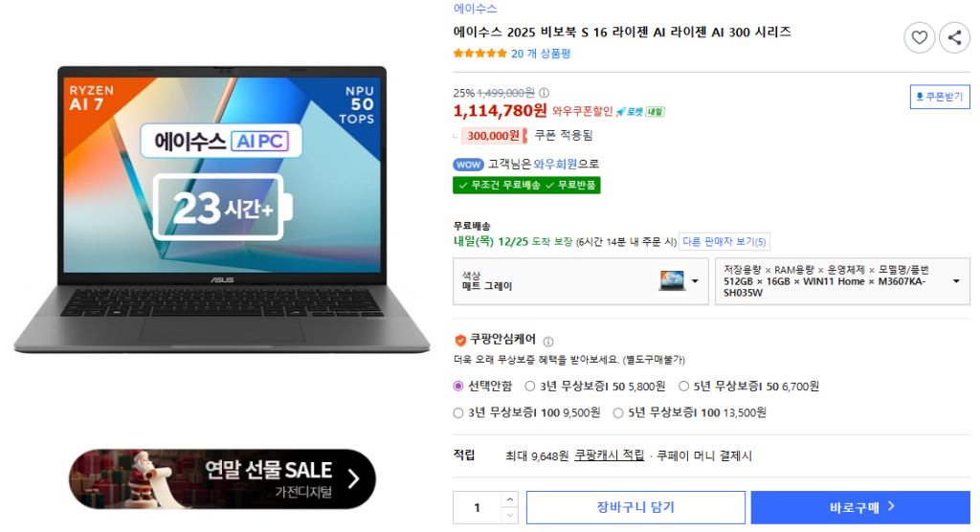Select the 선택안함 radio option
This screenshot has height=532, width=980.
[x=458, y=387]
